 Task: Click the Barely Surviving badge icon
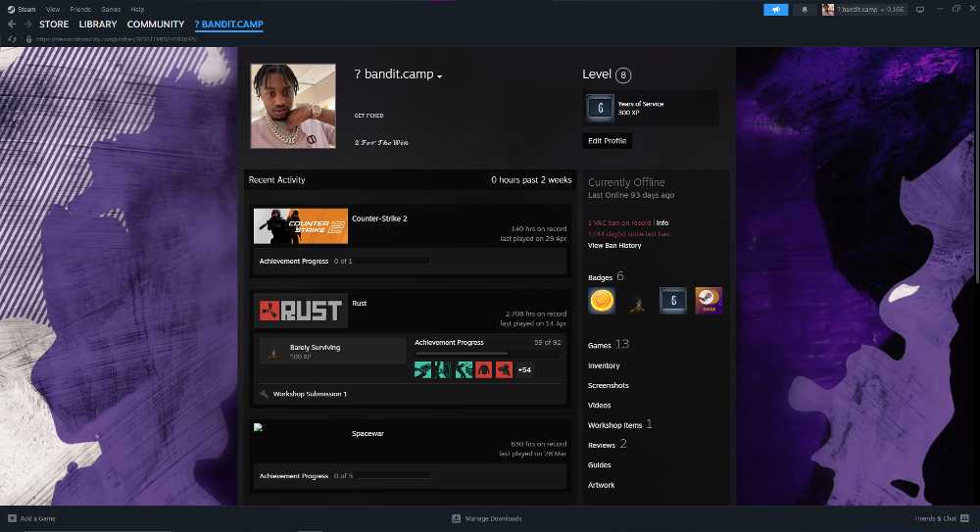(273, 352)
